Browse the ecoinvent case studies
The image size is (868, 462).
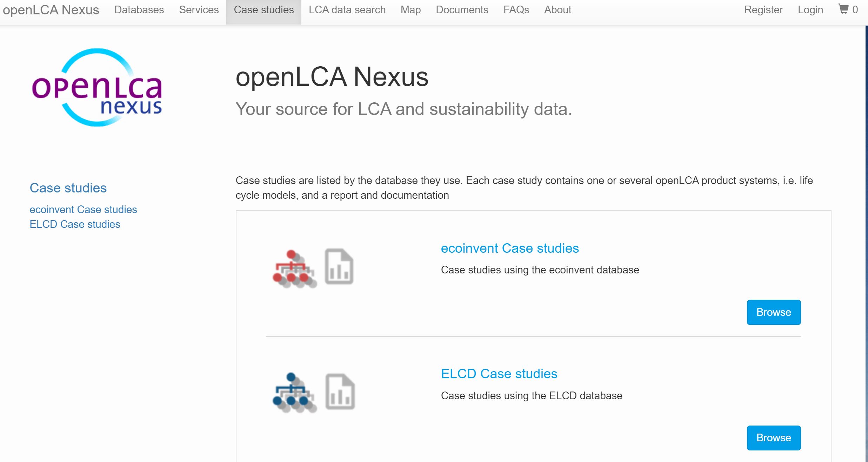tap(774, 312)
